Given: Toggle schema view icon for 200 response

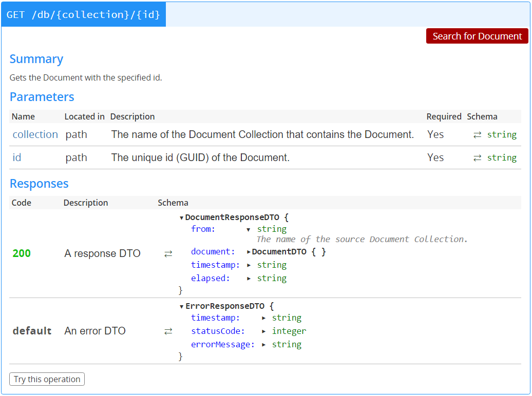Looking at the screenshot, I should [x=168, y=253].
